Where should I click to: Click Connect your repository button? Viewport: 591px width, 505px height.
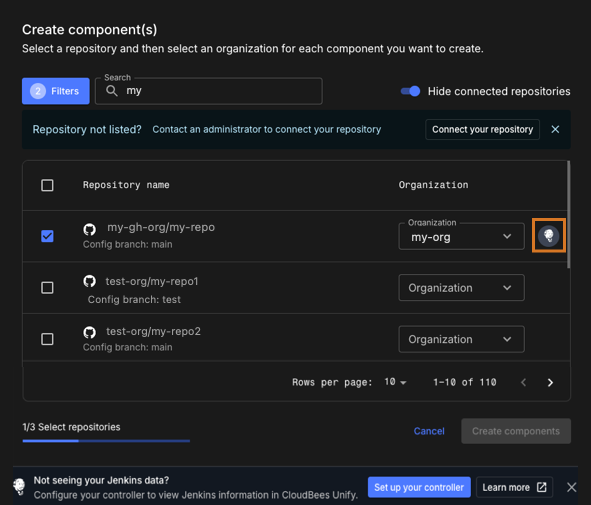tap(482, 129)
